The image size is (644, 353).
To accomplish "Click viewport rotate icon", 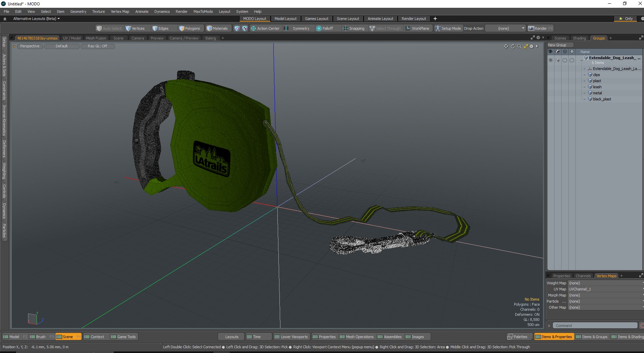I will click(x=513, y=46).
